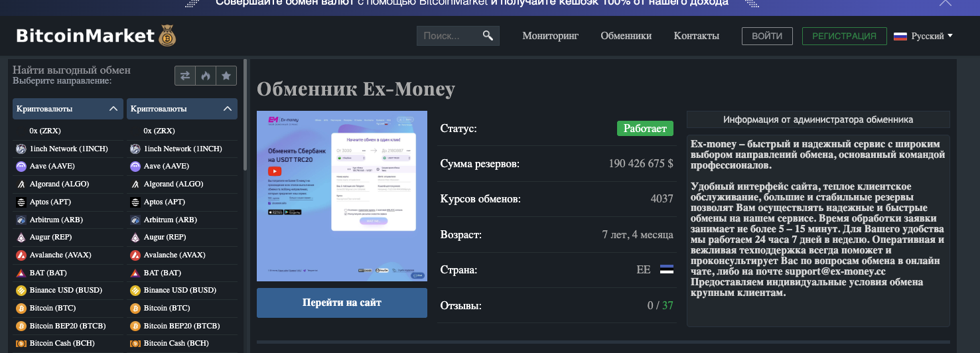Click the Augur icon in the first currency column
The width and height of the screenshot is (980, 353).
click(21, 237)
